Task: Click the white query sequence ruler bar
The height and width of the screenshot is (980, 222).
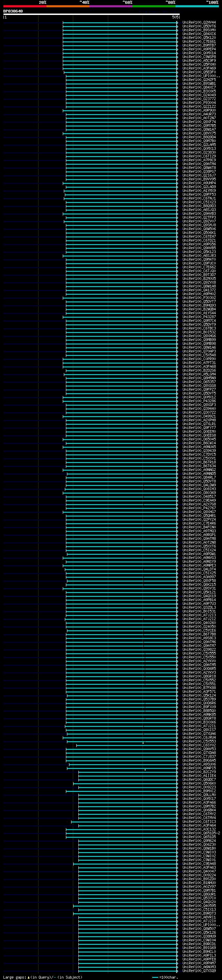Action: 92,14
